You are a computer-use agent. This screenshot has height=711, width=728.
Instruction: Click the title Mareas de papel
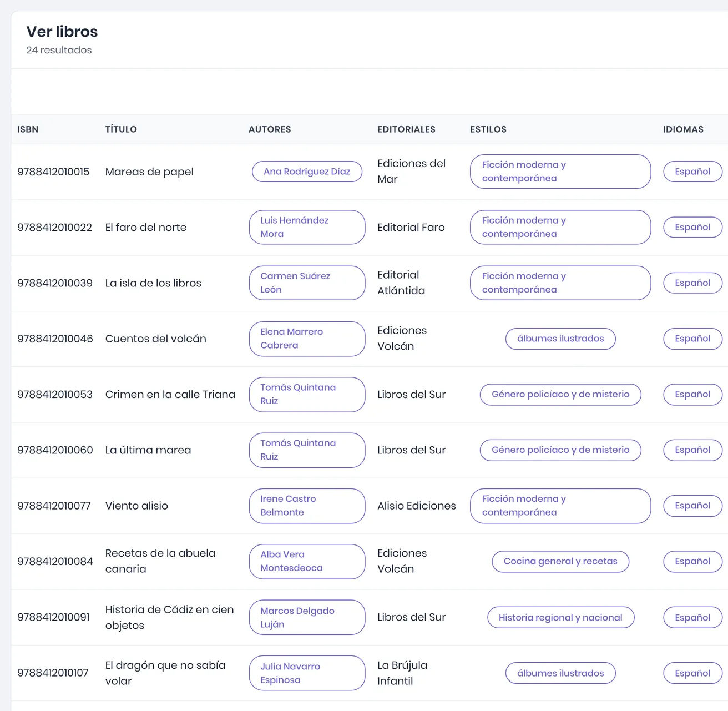149,172
